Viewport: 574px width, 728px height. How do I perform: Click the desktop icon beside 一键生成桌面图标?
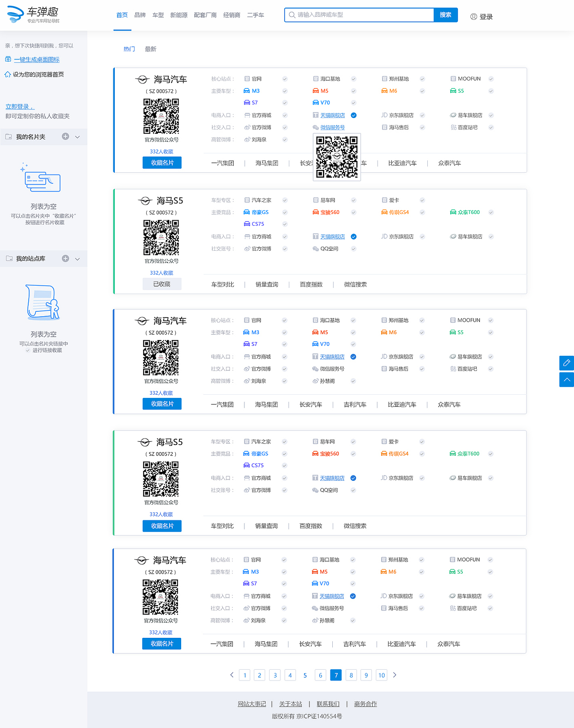coord(8,59)
